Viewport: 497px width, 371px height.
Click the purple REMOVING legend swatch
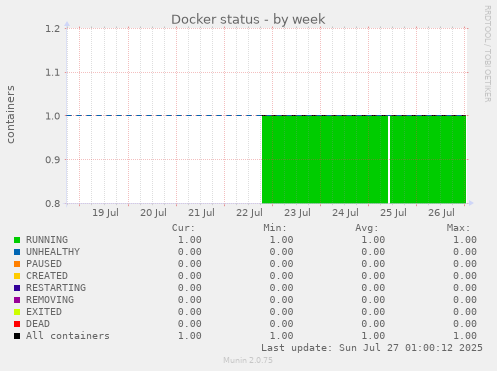click(x=17, y=300)
